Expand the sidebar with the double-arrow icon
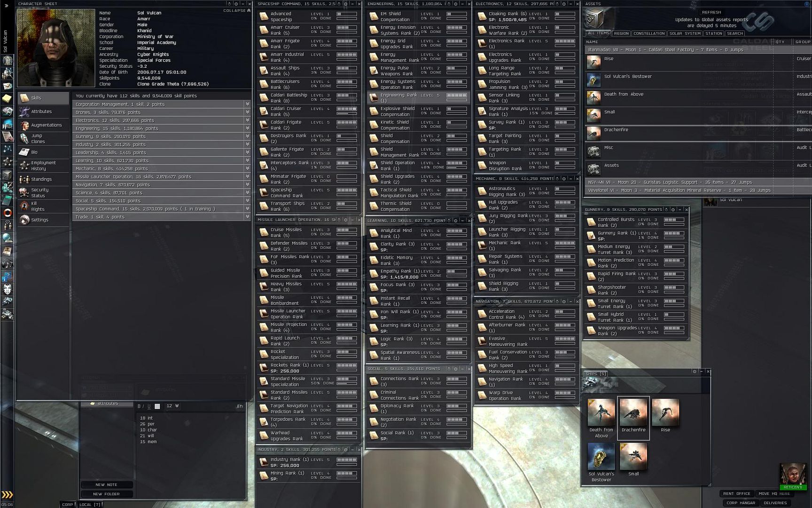 click(7, 6)
